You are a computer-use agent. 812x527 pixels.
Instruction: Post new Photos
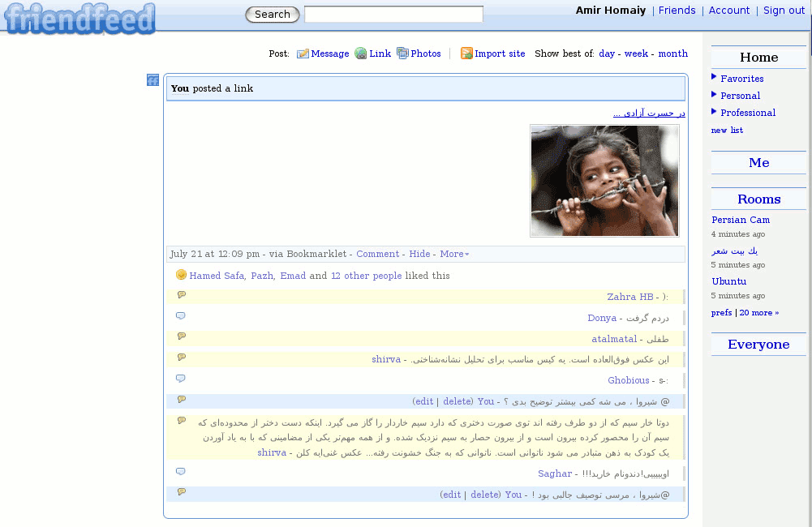426,54
